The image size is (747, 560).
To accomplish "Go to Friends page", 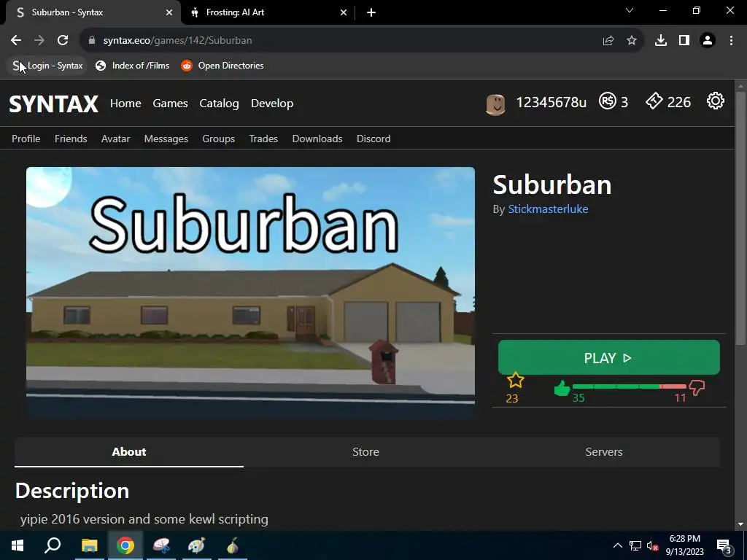I will (71, 139).
